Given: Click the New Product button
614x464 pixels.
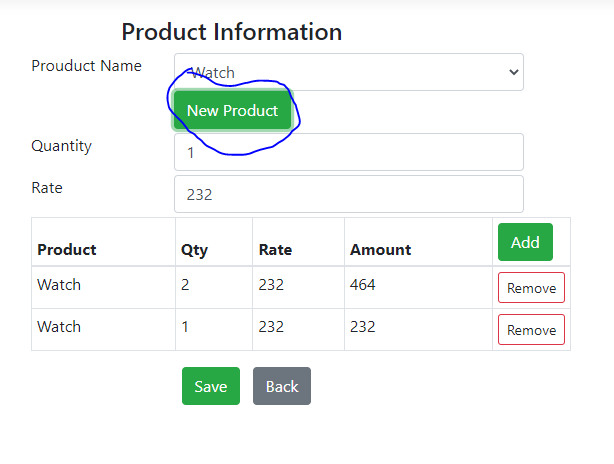Looking at the screenshot, I should 233,110.
